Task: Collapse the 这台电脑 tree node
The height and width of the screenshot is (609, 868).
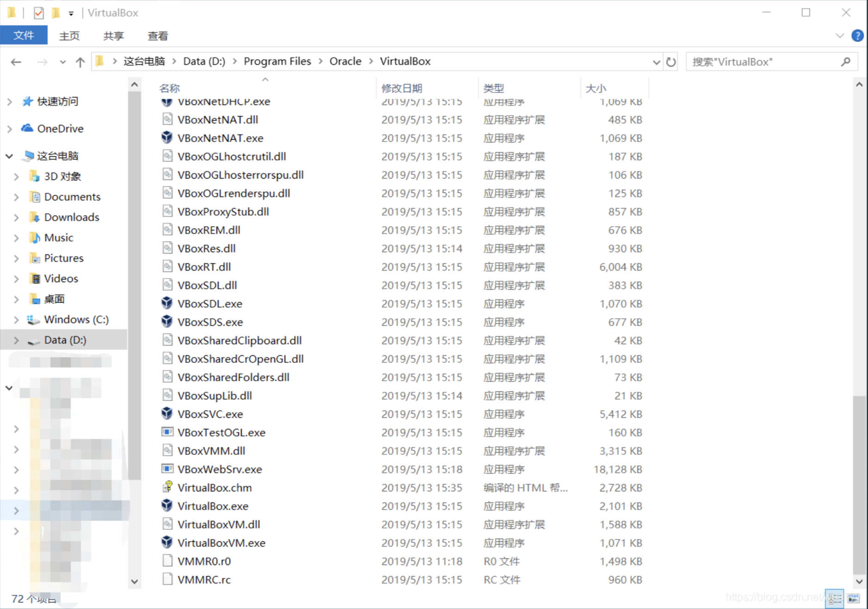Action: point(9,156)
